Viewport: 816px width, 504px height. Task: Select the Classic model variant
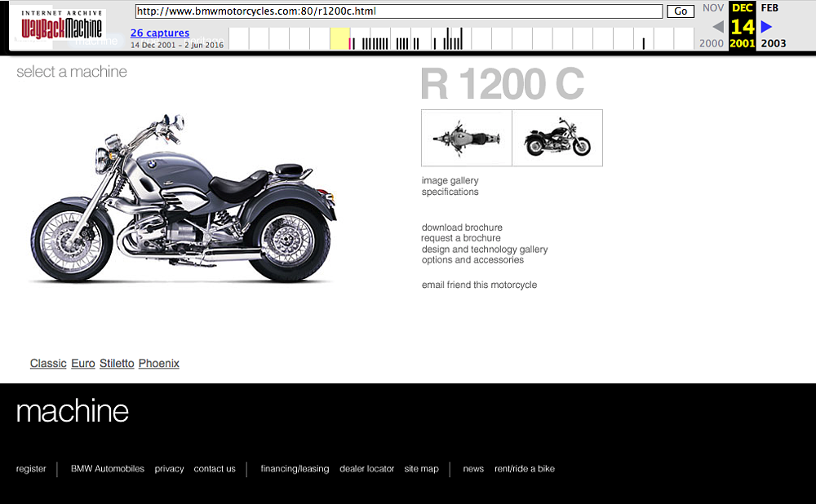point(48,364)
